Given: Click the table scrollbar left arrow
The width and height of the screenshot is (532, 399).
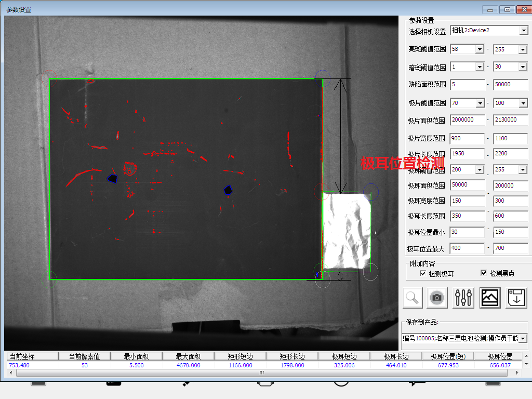Looking at the screenshot, I should (11, 373).
